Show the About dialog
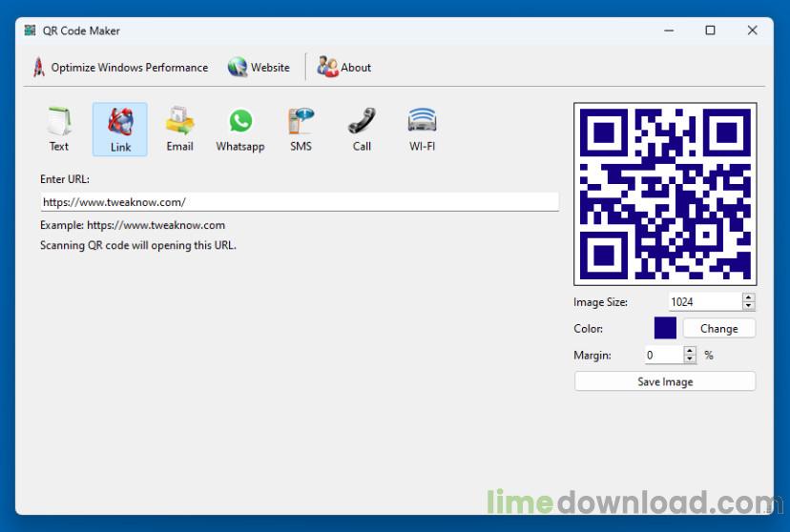This screenshot has width=790, height=532. 344,68
